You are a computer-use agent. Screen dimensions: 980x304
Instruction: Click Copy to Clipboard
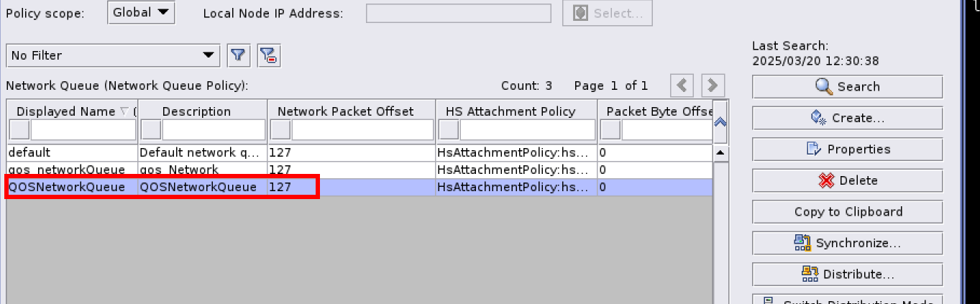point(847,211)
